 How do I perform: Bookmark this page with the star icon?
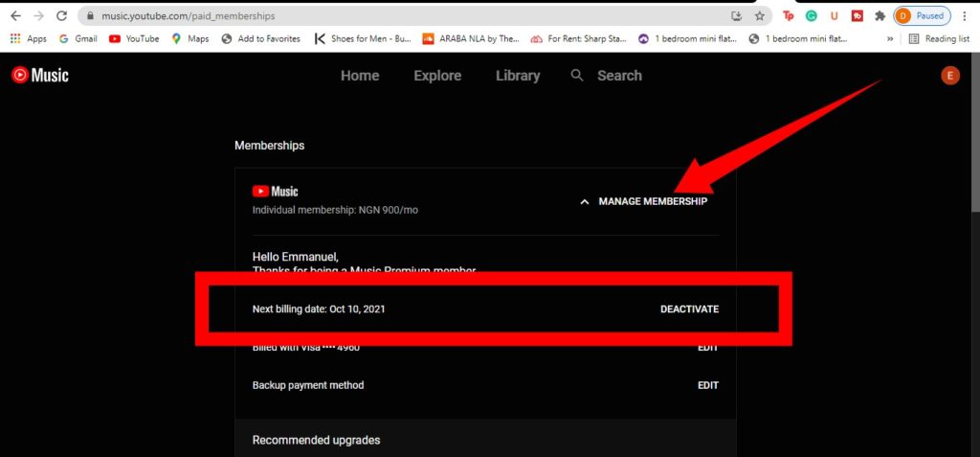[759, 15]
